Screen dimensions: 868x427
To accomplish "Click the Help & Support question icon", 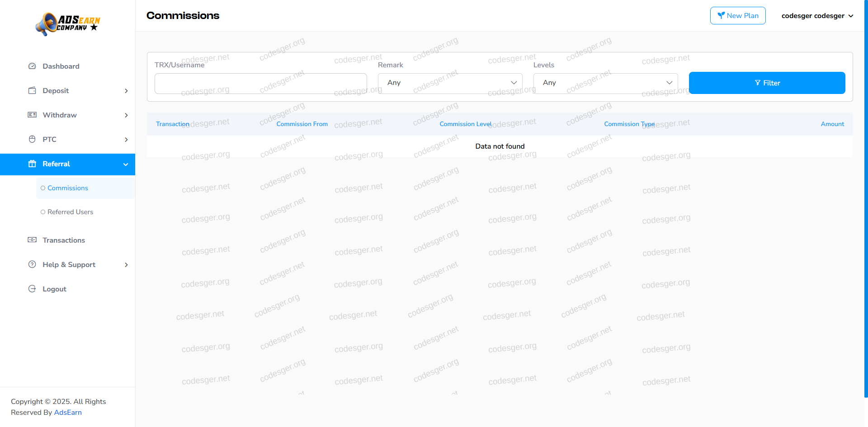I will (32, 265).
